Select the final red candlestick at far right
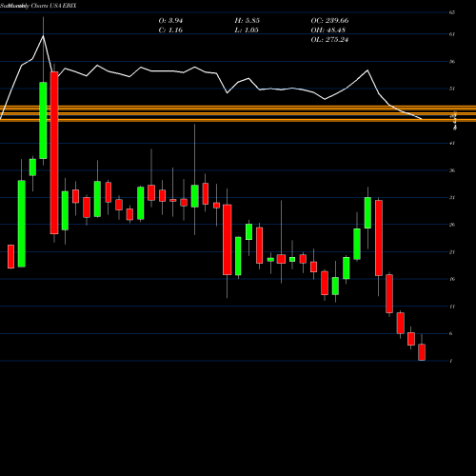This screenshot has height=476, width=476. click(x=422, y=352)
